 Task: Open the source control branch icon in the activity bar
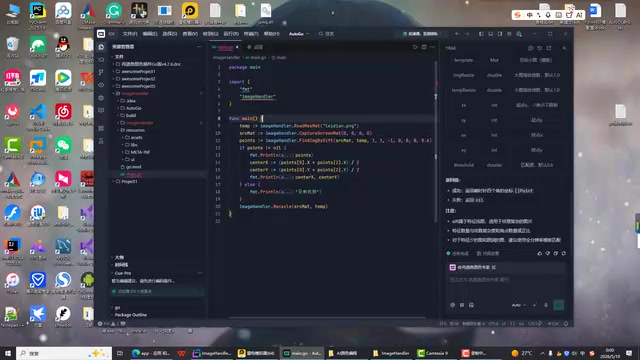(101, 72)
